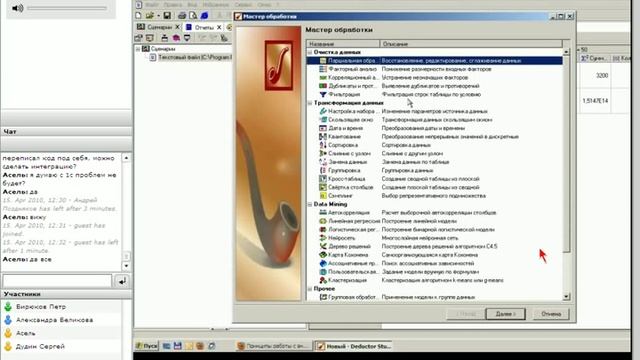This screenshot has height=360, width=640.
Task: Click the chat message input field
Action: pyautogui.click(x=57, y=281)
